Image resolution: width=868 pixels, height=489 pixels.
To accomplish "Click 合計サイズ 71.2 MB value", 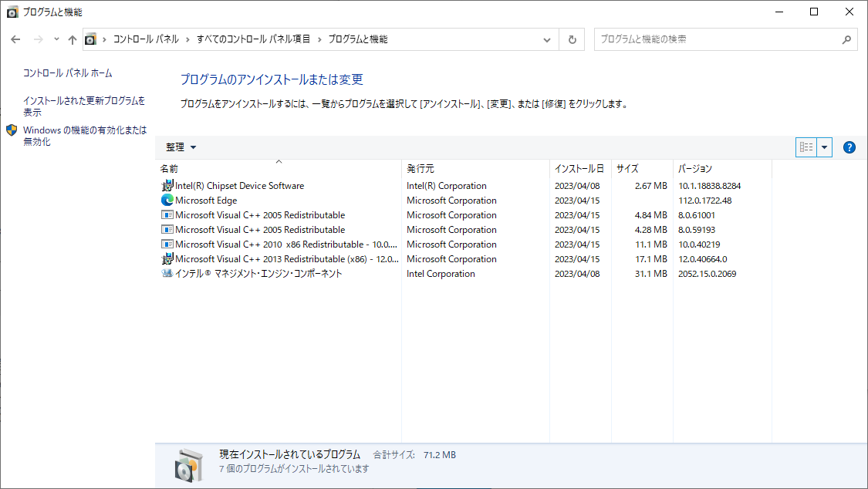I will click(x=440, y=455).
